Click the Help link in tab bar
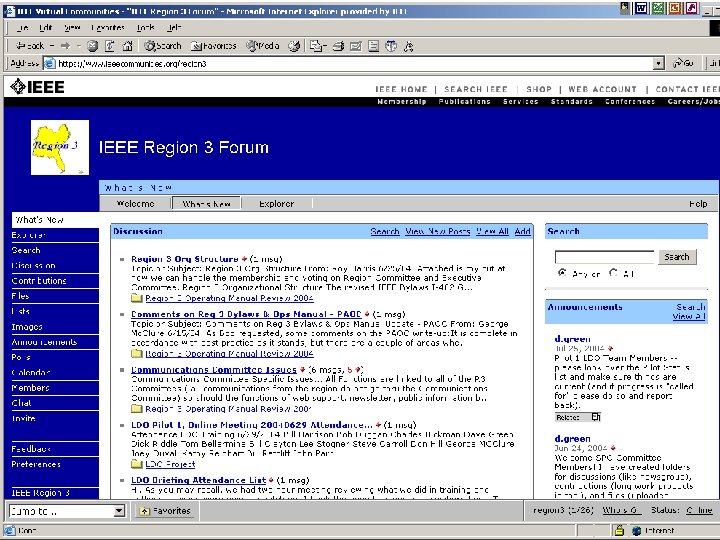720x540 pixels. (698, 203)
